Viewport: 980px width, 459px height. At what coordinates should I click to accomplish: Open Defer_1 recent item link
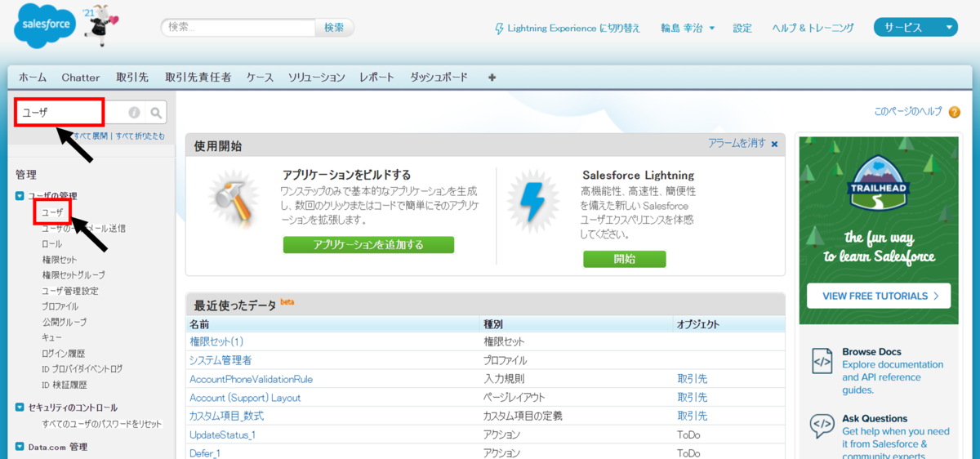click(x=205, y=453)
